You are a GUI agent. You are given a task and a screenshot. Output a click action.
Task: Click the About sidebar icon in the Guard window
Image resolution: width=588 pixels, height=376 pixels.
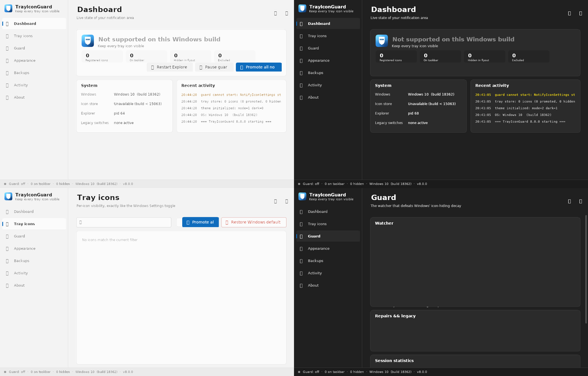tap(301, 285)
